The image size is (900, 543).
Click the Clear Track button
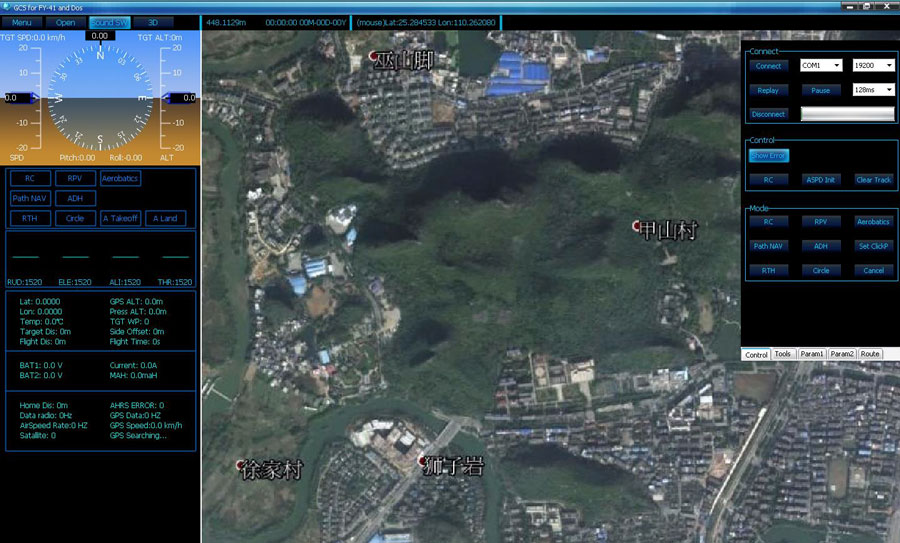click(873, 180)
